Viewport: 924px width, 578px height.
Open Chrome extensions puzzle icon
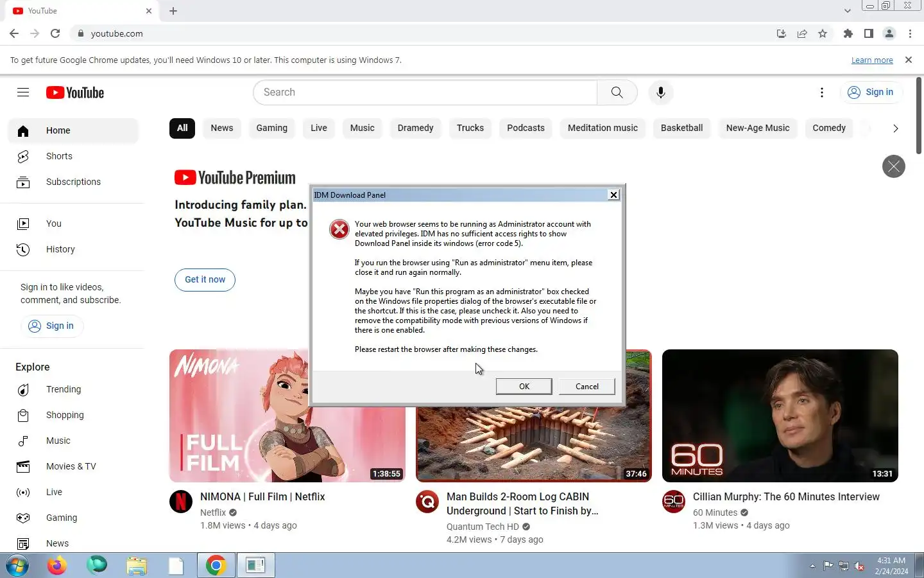[848, 33]
